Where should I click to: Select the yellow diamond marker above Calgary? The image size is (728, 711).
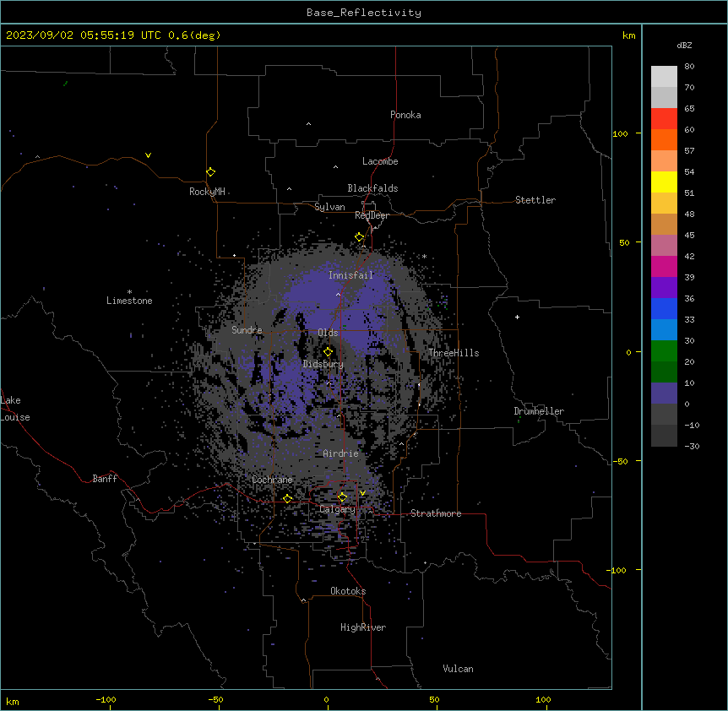click(x=342, y=497)
